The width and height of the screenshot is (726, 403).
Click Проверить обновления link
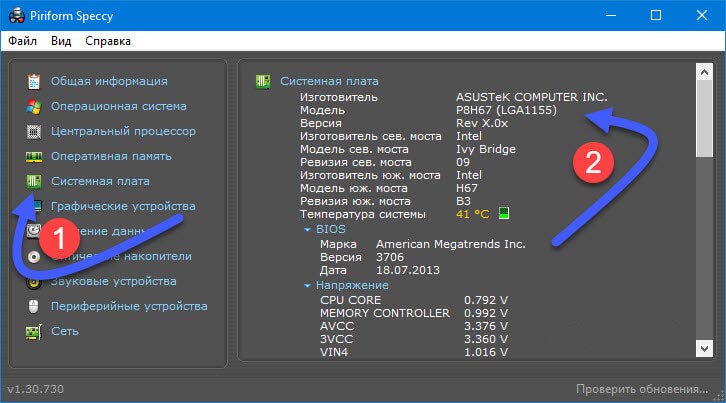point(642,389)
